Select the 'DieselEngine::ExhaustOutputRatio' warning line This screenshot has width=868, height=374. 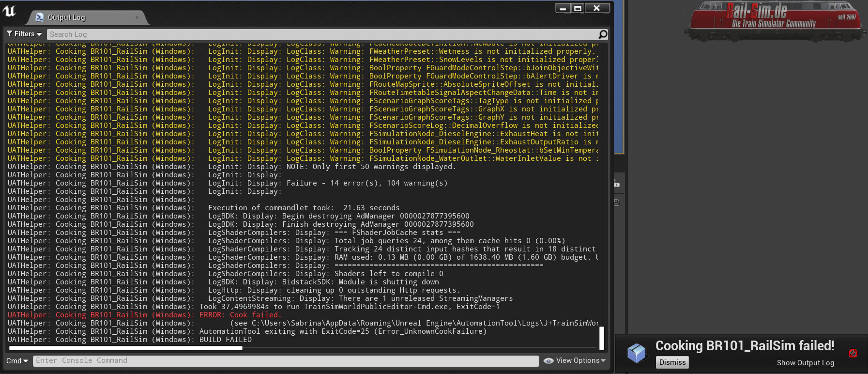tap(303, 142)
